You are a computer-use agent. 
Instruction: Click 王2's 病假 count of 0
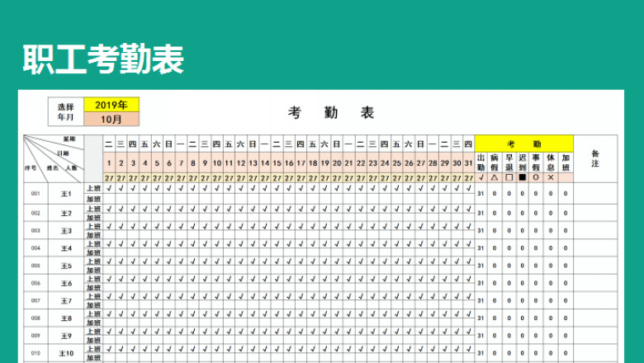494,213
